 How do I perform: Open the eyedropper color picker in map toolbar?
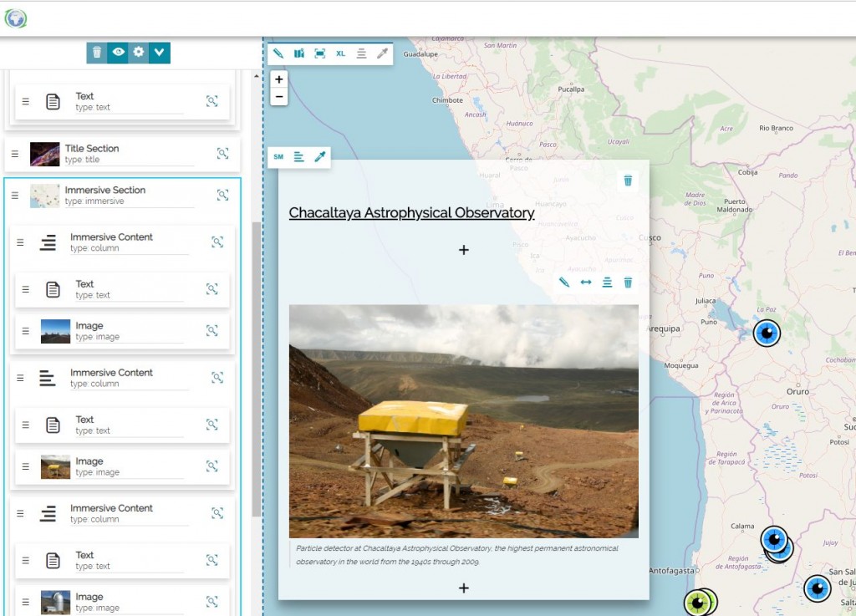pos(382,53)
